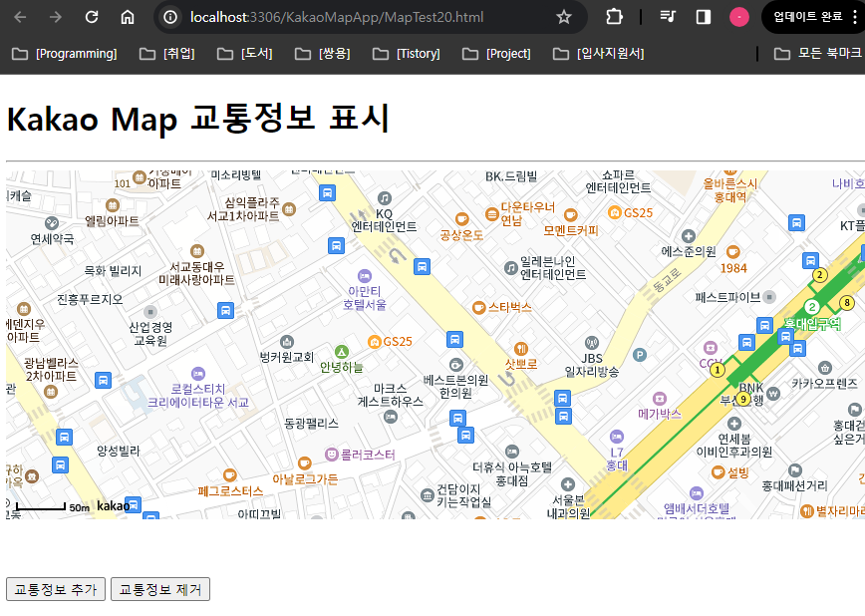Screen dimensions: 865x616
Task: Click the 롤러코스터 pink marker
Action: coord(332,455)
